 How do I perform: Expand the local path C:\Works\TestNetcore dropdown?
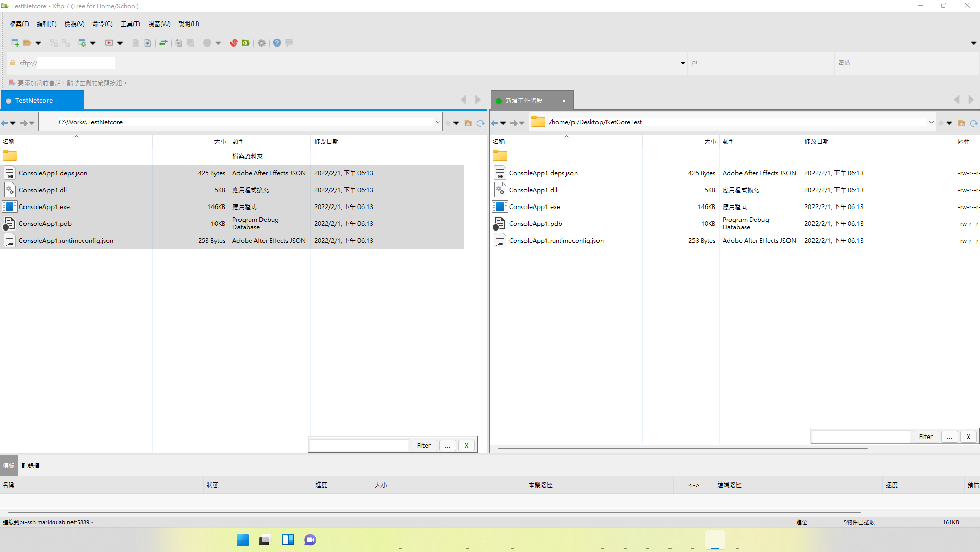pos(438,122)
